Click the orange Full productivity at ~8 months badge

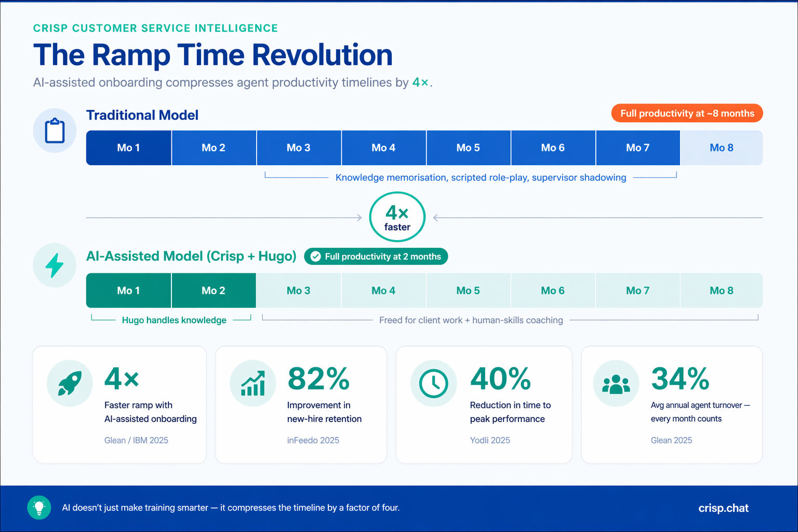point(687,113)
